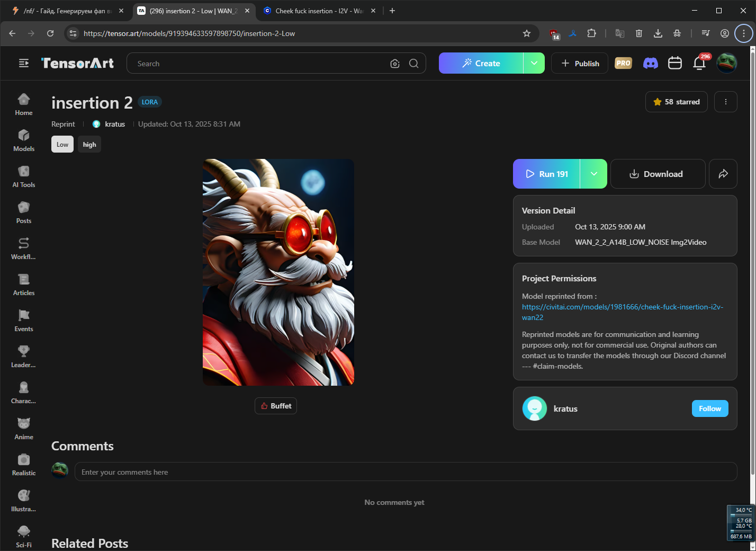Select the Low version tab
The image size is (756, 551).
pos(62,145)
